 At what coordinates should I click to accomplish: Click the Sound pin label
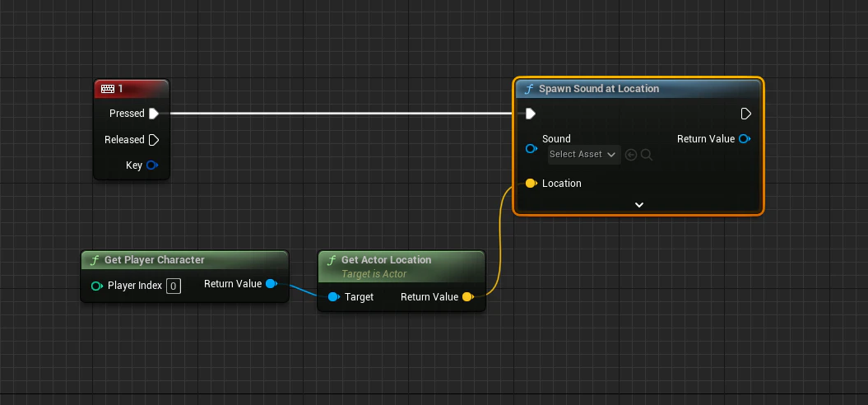click(x=556, y=139)
